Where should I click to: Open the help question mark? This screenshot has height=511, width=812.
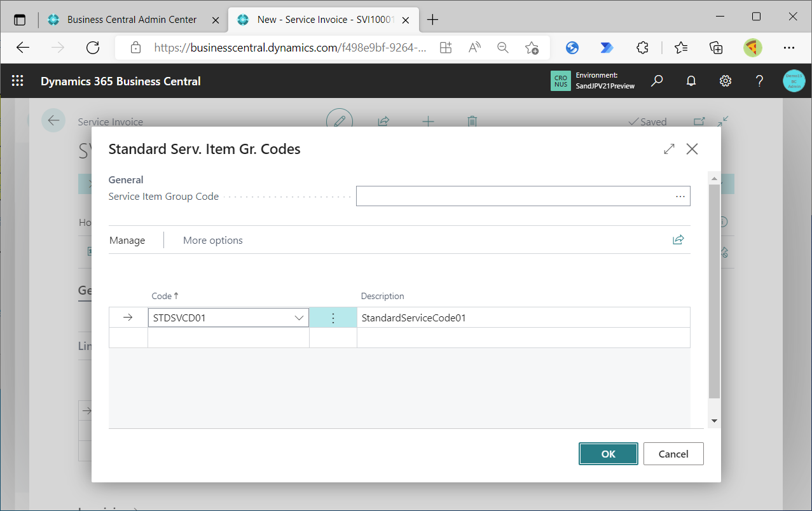point(759,81)
